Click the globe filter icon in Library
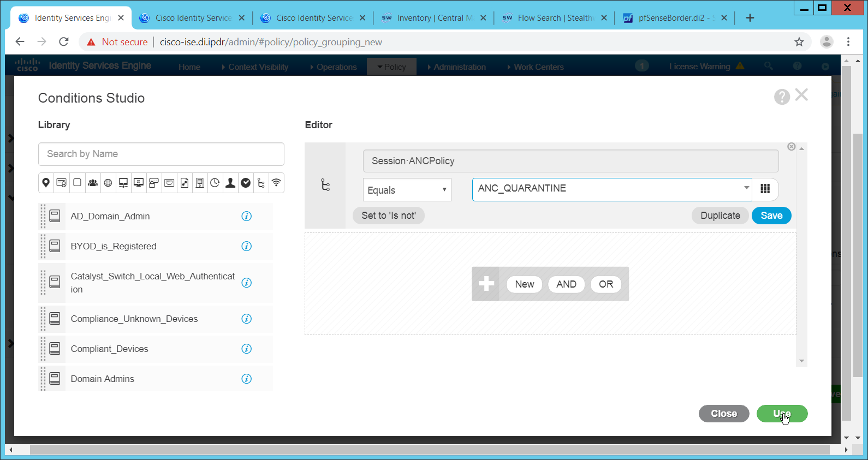The image size is (868, 460). (108, 183)
